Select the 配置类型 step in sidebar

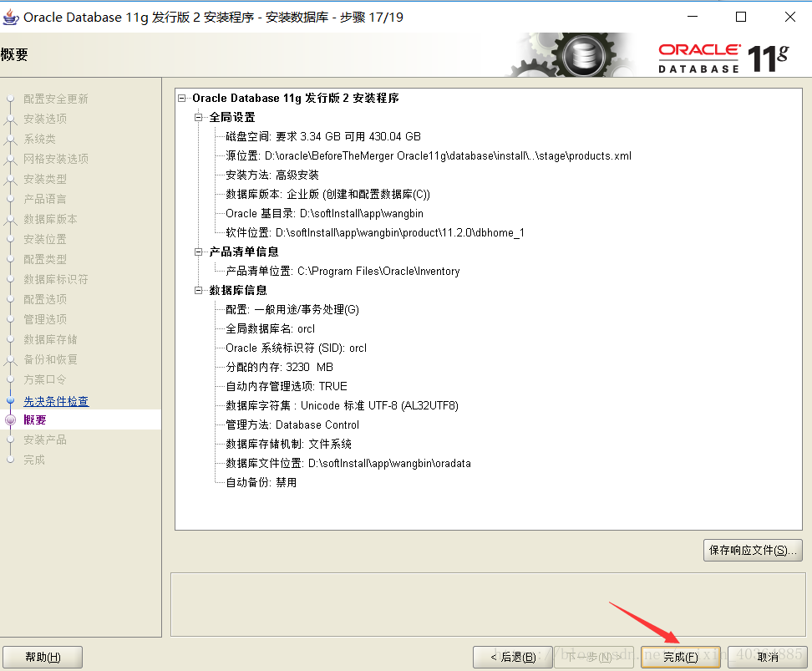coord(45,259)
